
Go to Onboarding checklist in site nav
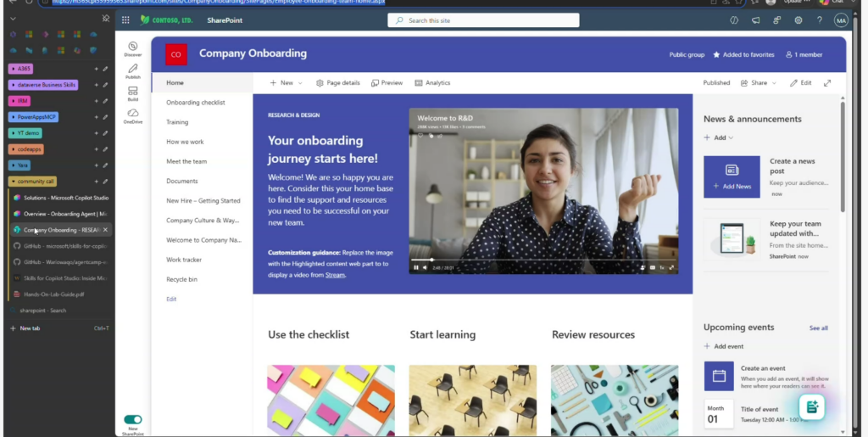tap(196, 103)
